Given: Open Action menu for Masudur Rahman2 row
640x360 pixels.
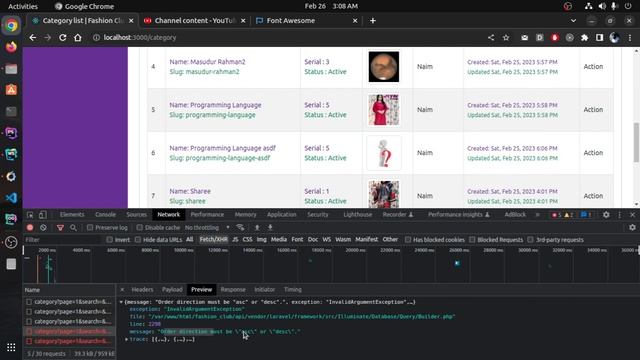Looking at the screenshot, I should [593, 67].
